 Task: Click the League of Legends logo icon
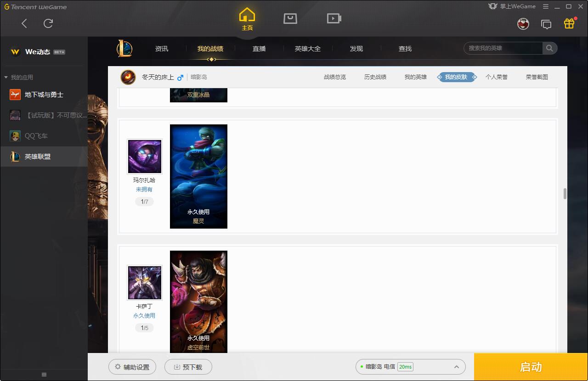coord(124,48)
